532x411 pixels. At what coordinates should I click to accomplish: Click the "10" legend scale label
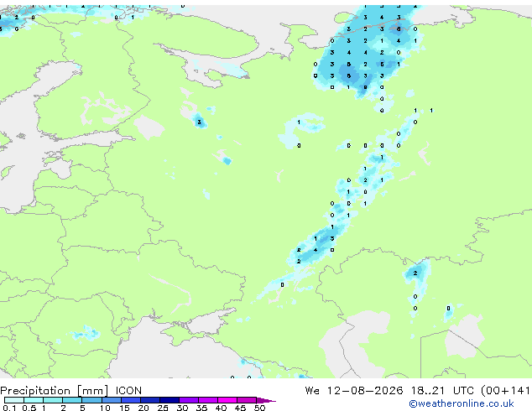(x=105, y=408)
